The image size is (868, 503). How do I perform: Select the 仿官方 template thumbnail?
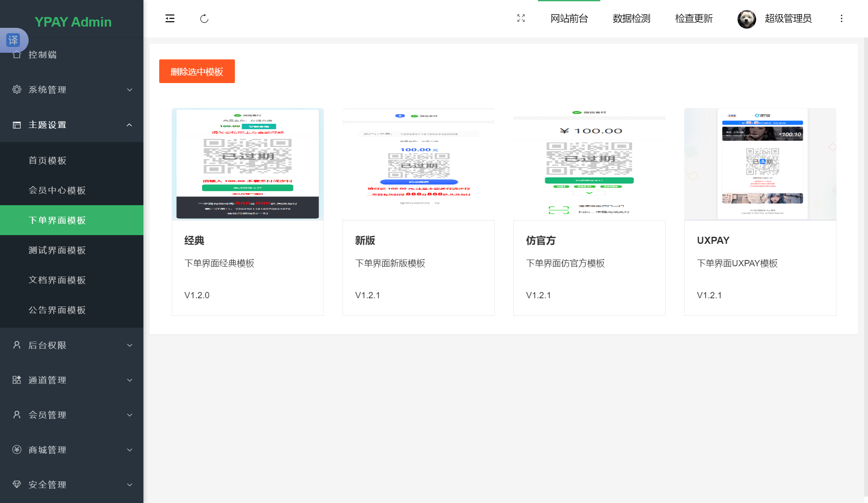point(589,164)
